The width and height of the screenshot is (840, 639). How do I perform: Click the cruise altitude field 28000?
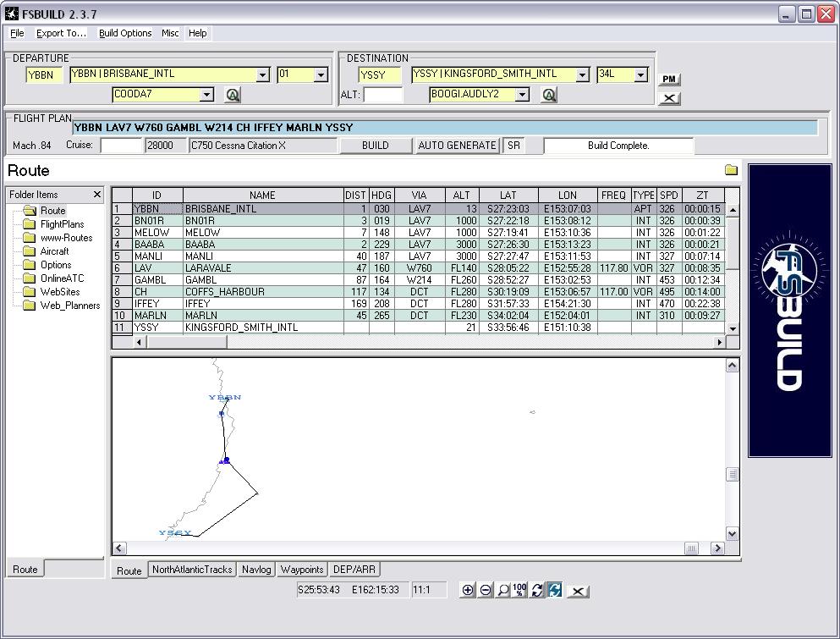click(165, 146)
